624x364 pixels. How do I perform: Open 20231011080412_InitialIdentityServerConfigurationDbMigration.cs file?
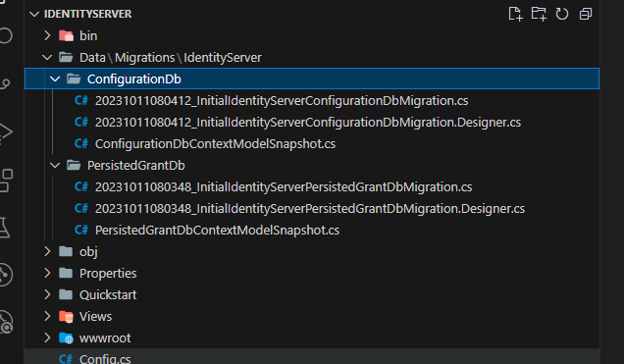point(282,101)
